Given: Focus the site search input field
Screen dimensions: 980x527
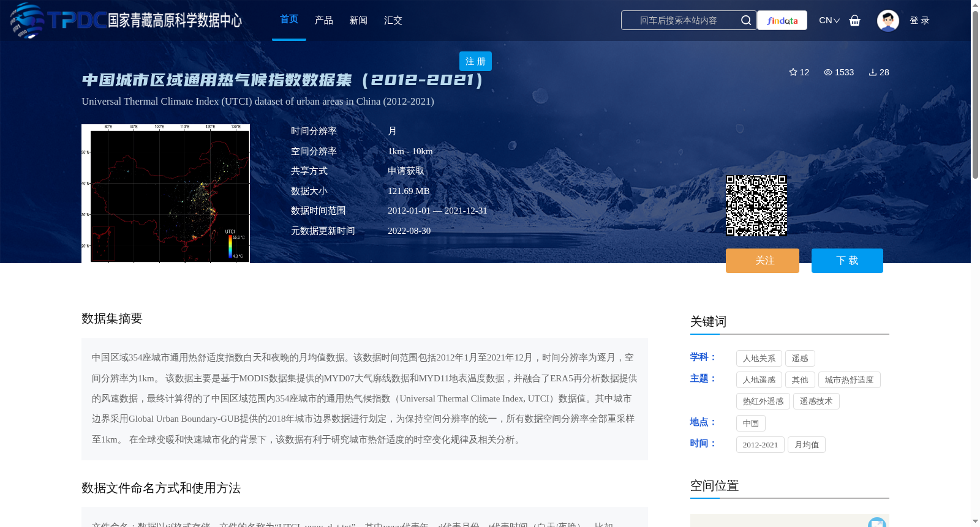Looking at the screenshot, I should pyautogui.click(x=680, y=20).
